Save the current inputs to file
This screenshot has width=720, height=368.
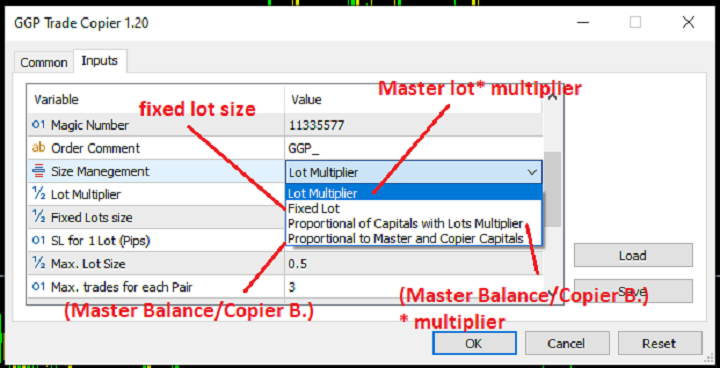click(x=633, y=291)
